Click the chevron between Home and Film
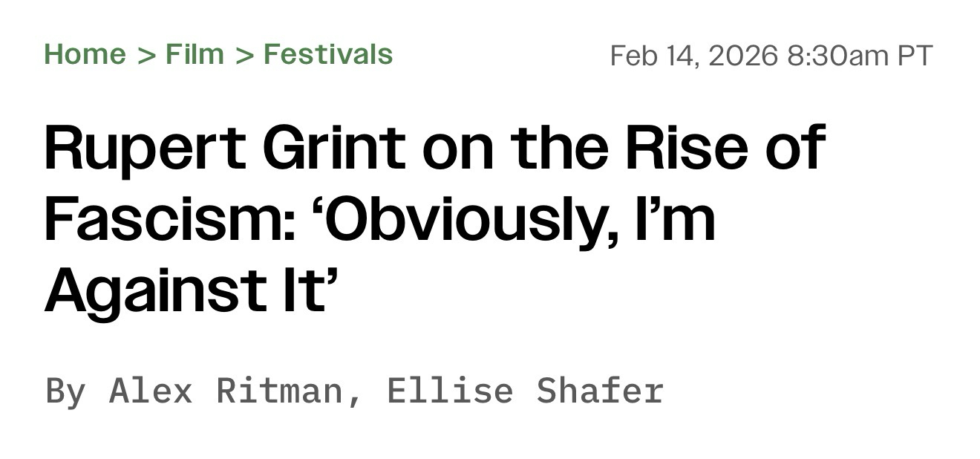 [x=146, y=55]
